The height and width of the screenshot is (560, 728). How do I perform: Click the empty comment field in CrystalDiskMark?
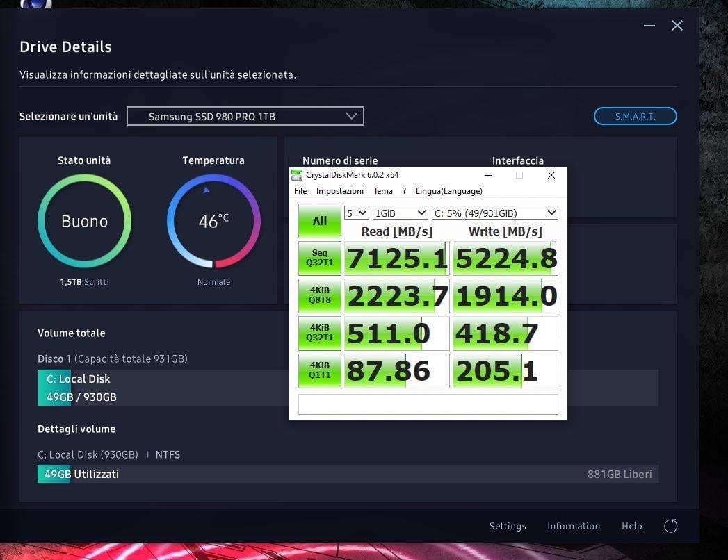click(x=428, y=404)
